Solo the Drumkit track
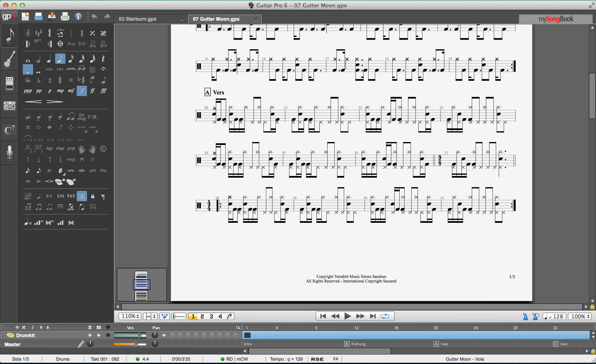This screenshot has width=596, height=364. 90,335
